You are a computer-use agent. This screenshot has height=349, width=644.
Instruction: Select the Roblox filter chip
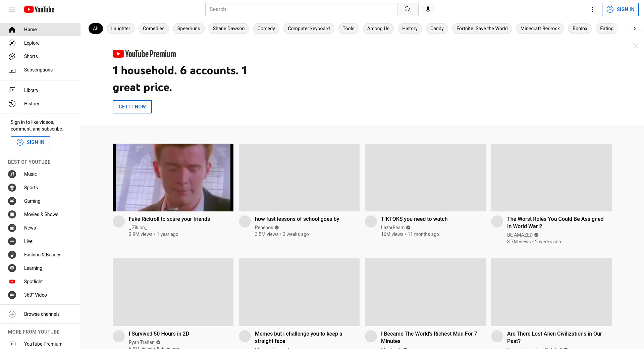[580, 29]
